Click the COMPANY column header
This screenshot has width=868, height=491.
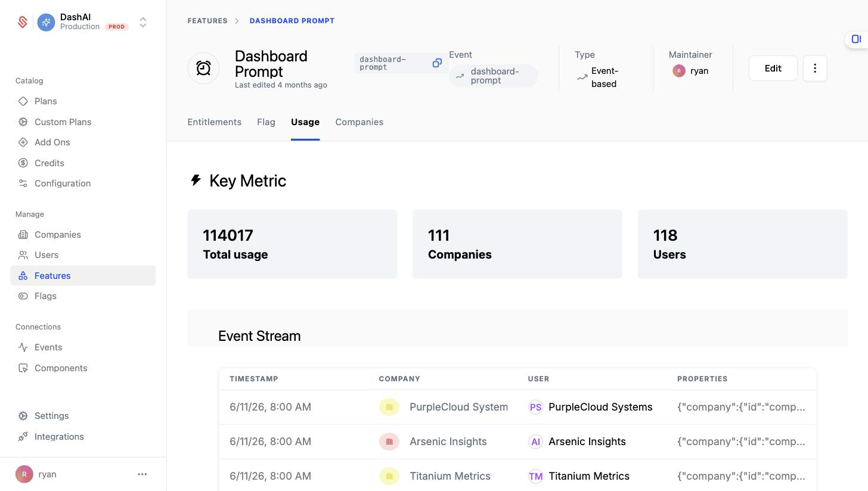click(399, 379)
